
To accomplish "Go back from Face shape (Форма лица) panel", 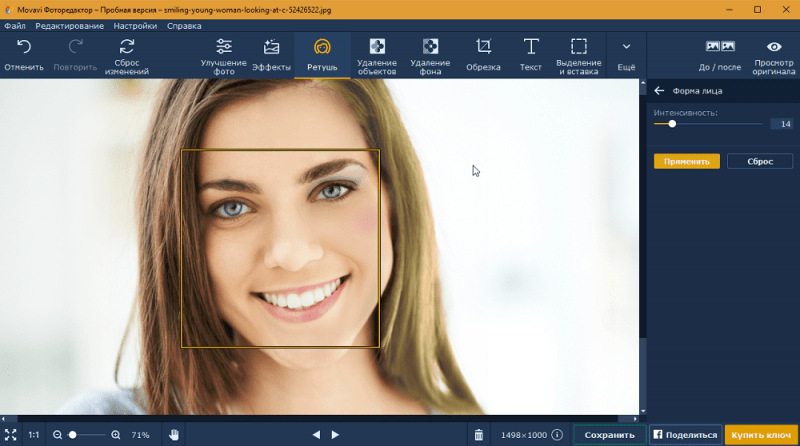I will click(x=659, y=91).
